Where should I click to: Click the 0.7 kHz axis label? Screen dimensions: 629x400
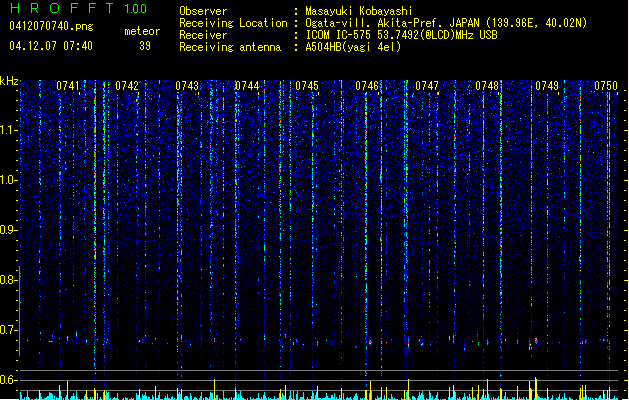pyautogui.click(x=8, y=330)
